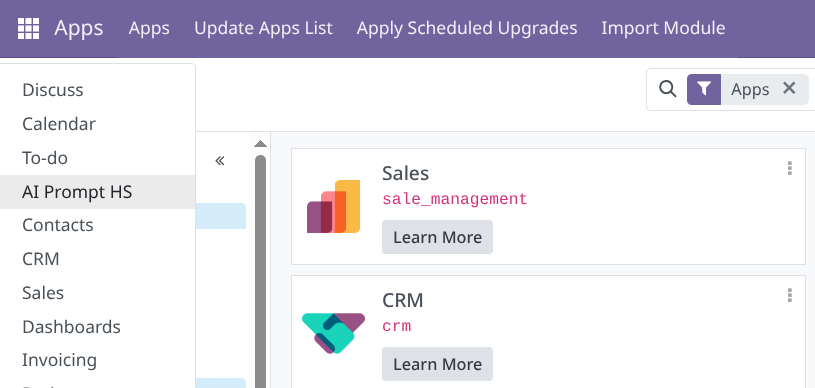Click the sidebar vertical scrollbar

[260, 270]
